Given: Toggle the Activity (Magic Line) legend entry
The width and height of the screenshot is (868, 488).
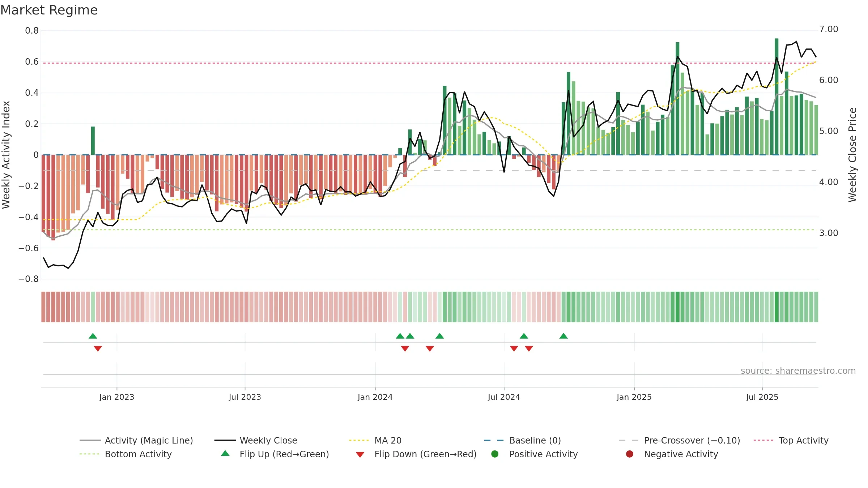Looking at the screenshot, I should tap(136, 440).
